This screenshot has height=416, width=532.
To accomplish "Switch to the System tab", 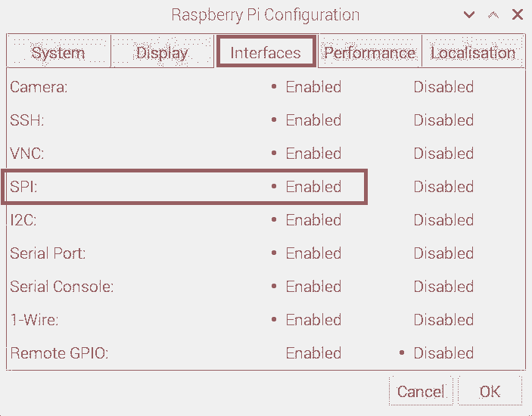I will 58,53.
